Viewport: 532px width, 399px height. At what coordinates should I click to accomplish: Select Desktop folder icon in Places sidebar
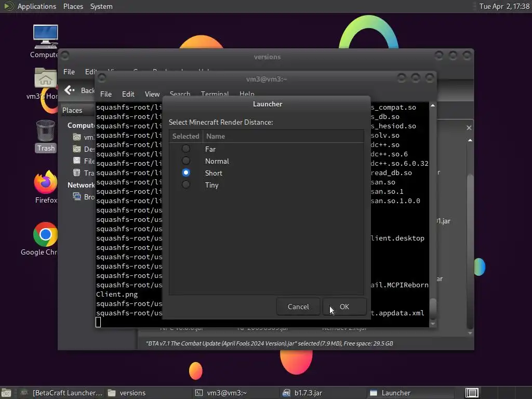tap(77, 149)
